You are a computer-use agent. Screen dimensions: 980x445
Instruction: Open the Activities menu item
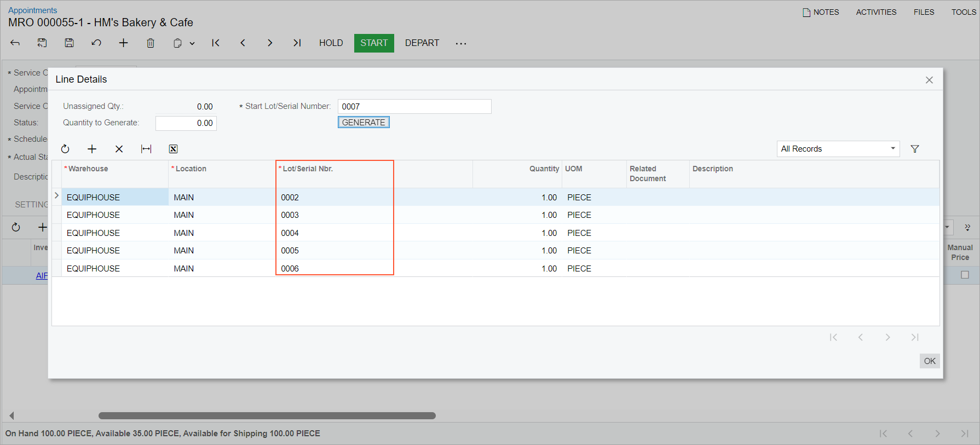(x=876, y=12)
